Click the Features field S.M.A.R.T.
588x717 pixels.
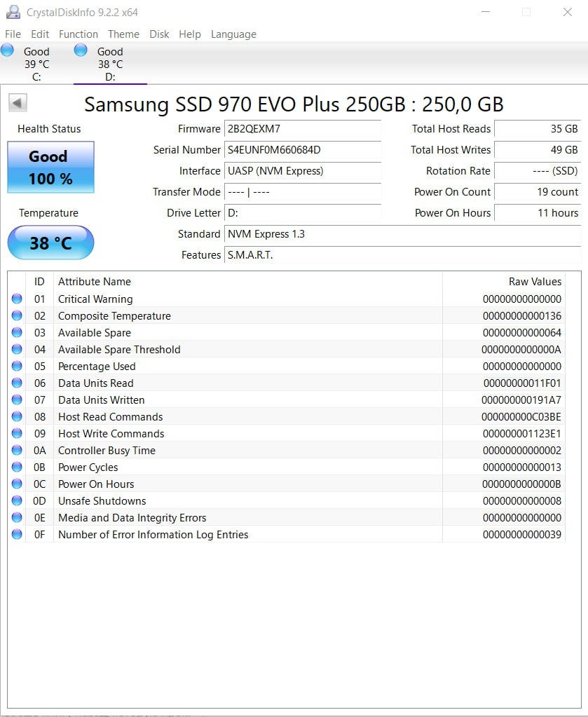click(402, 255)
